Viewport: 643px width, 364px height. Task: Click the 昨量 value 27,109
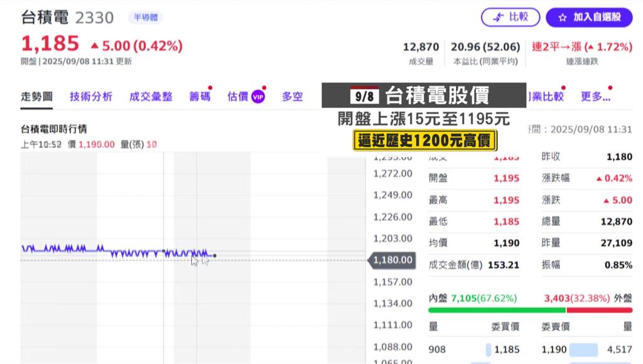(x=617, y=243)
